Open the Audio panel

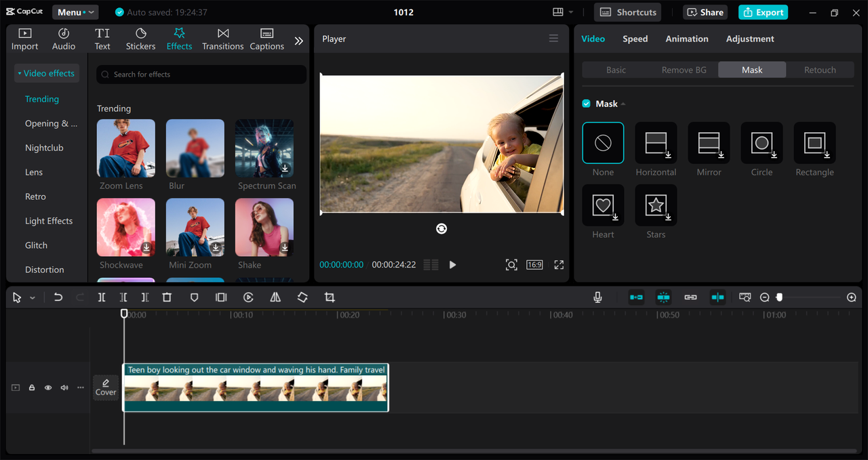pyautogui.click(x=64, y=39)
